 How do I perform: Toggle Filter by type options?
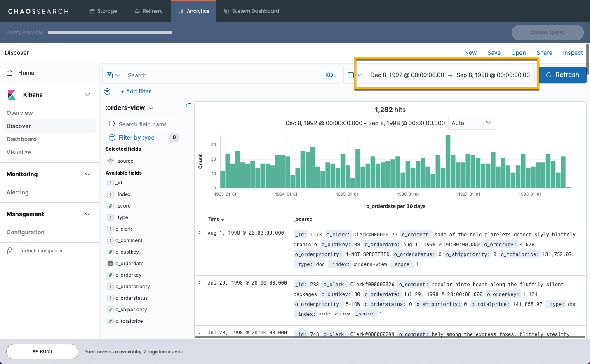136,138
